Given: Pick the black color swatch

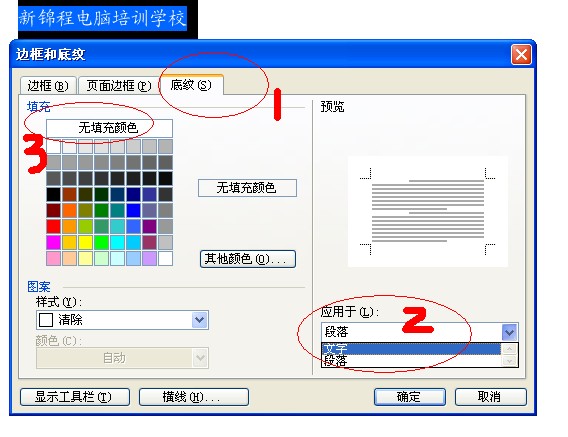Looking at the screenshot, I should (53, 195).
